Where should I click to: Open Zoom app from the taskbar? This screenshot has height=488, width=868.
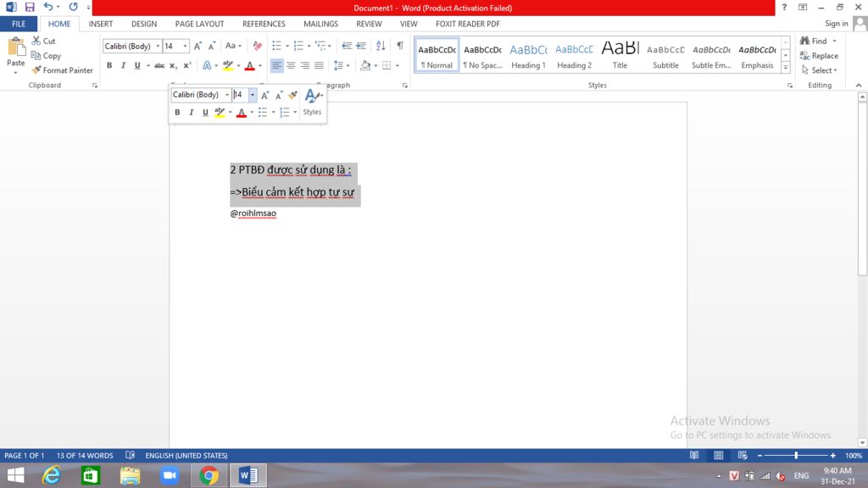pyautogui.click(x=170, y=475)
